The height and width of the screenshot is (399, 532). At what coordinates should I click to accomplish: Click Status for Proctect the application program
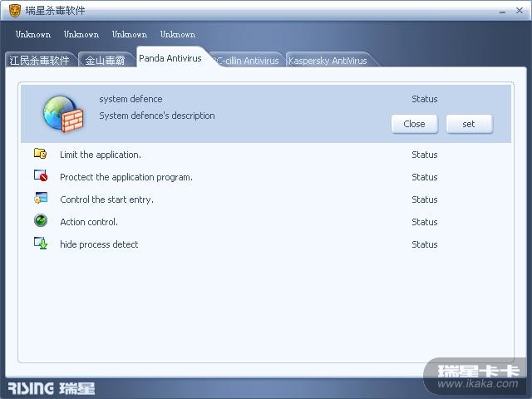(425, 177)
